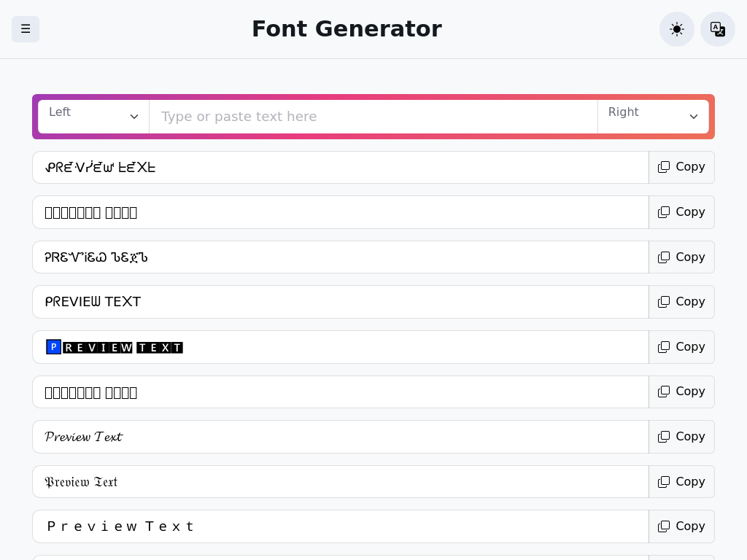This screenshot has width=747, height=560.
Task: Toggle the light/dark theme sun button
Action: (x=676, y=29)
